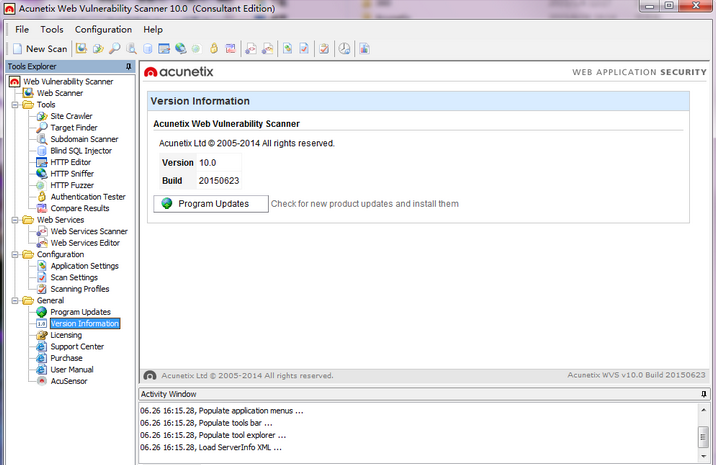This screenshot has height=465, width=716.
Task: Open the Scan Settings toolbar icon
Action: click(304, 48)
